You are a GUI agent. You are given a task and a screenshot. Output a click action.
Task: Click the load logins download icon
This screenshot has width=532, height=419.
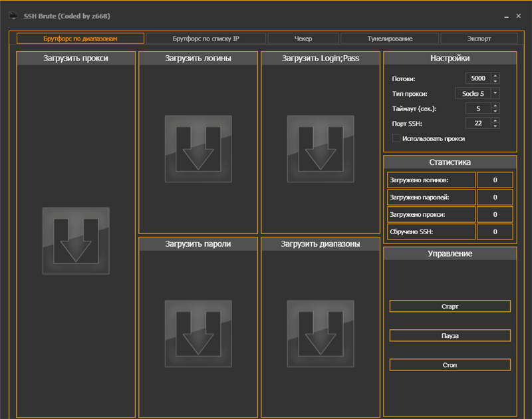tap(198, 149)
